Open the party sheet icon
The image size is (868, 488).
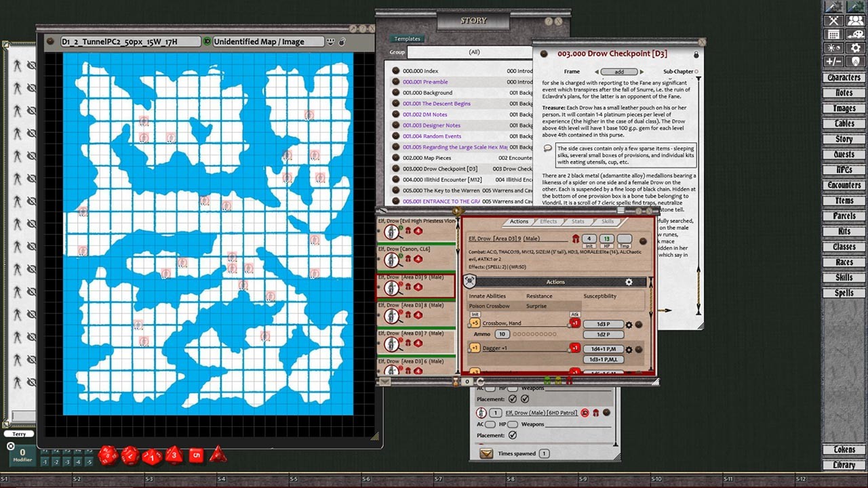point(855,20)
